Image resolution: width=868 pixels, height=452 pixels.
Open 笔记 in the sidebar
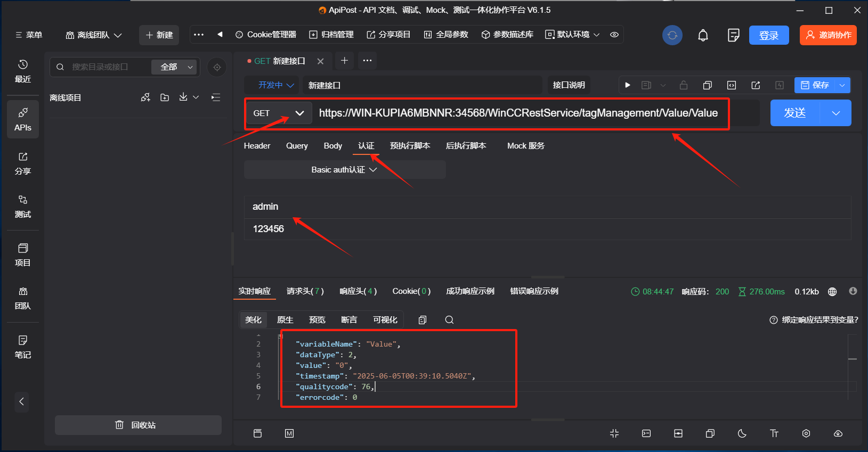tap(23, 347)
